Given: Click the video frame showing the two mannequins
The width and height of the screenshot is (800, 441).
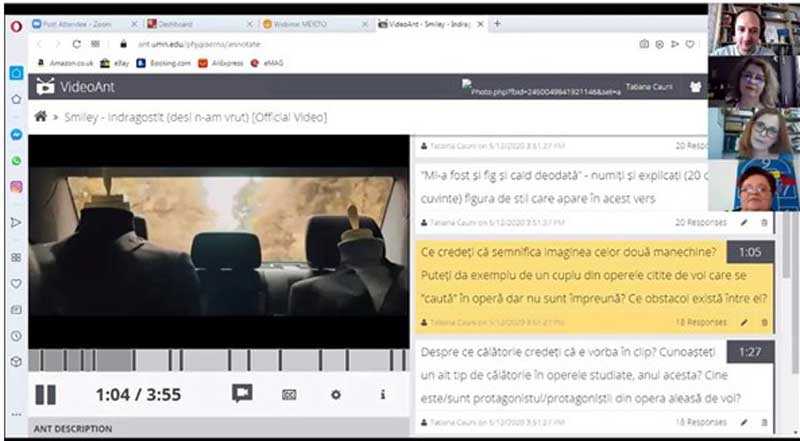Looking at the screenshot, I should [218, 241].
